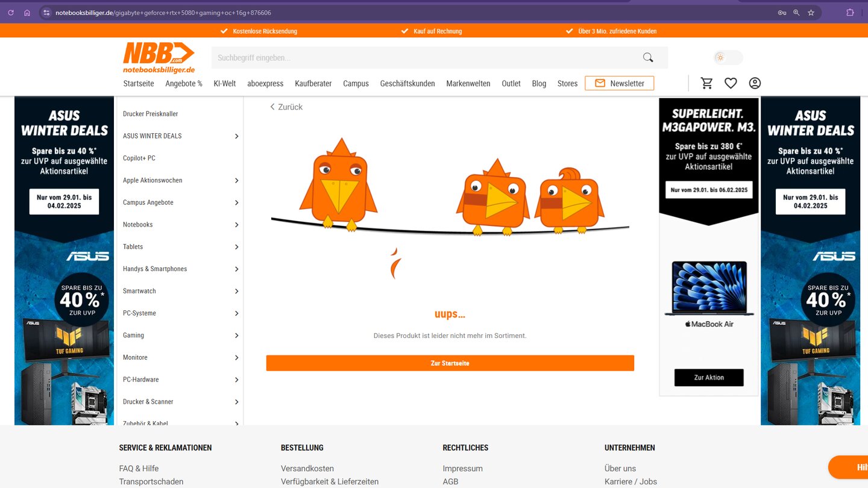
Task: Click the NBB notebooksbilliger.de logo
Action: pos(159,58)
